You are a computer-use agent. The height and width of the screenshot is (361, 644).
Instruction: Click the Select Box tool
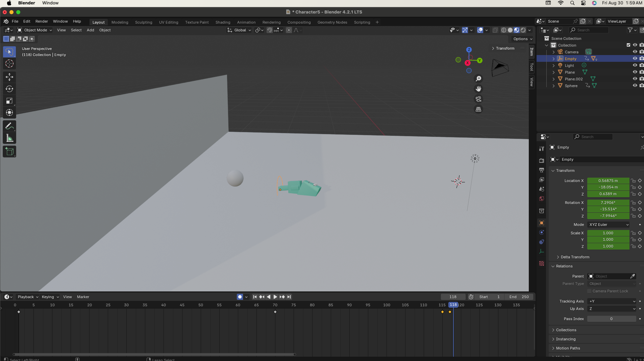pos(9,52)
